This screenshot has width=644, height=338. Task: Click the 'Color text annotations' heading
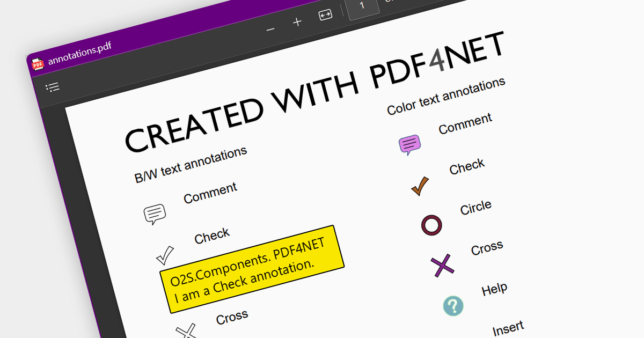(446, 95)
